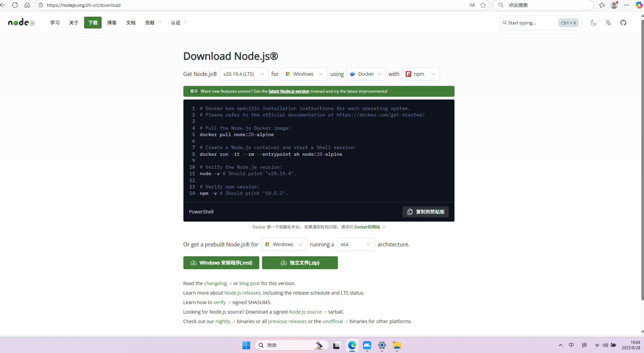Open the 认证 external link menu
The width and height of the screenshot is (644, 353).
[x=179, y=23]
